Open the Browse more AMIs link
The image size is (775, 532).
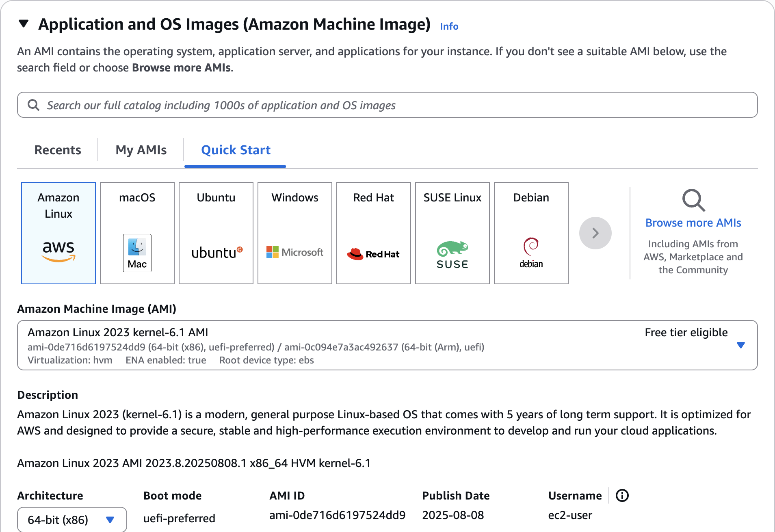[x=693, y=223]
